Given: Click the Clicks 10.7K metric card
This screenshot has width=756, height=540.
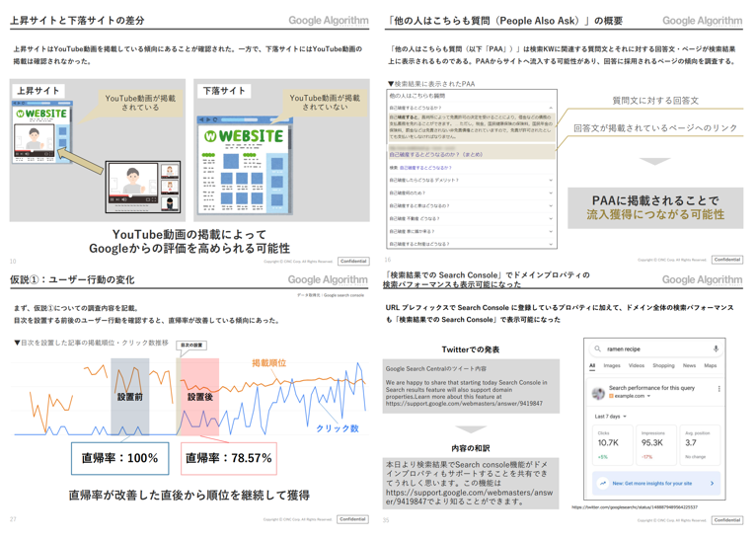Looking at the screenshot, I should coord(612,444).
